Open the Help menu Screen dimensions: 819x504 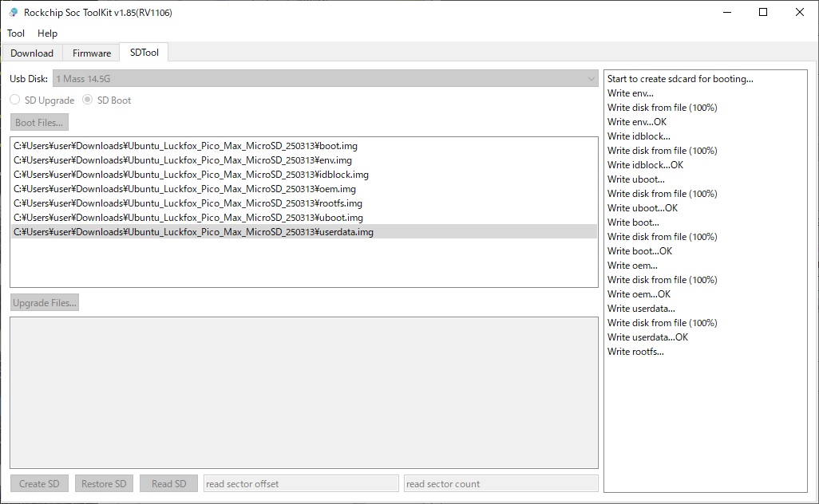pyautogui.click(x=48, y=33)
